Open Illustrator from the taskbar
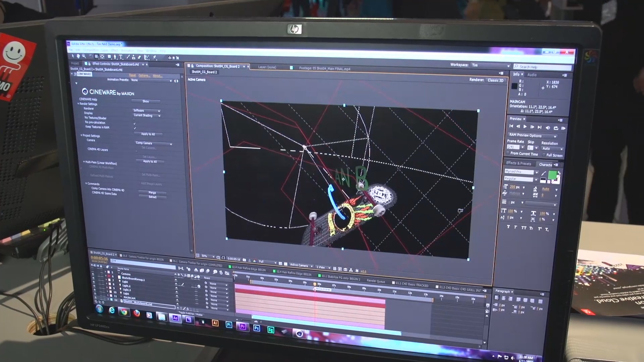Viewport: 644px width, 362px height. (x=215, y=323)
